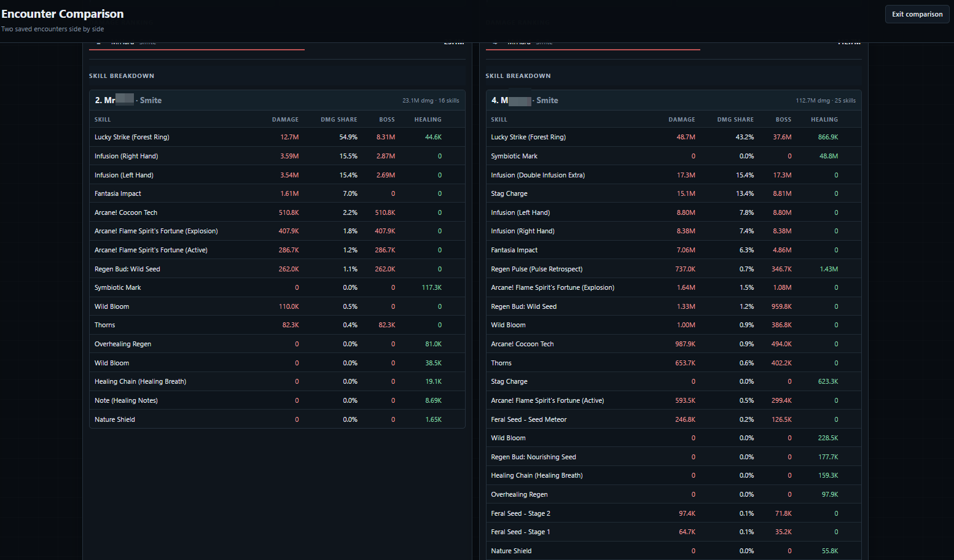Click the Healing Chain (Healing Breath) row on right
The image size is (954, 560).
click(x=673, y=475)
